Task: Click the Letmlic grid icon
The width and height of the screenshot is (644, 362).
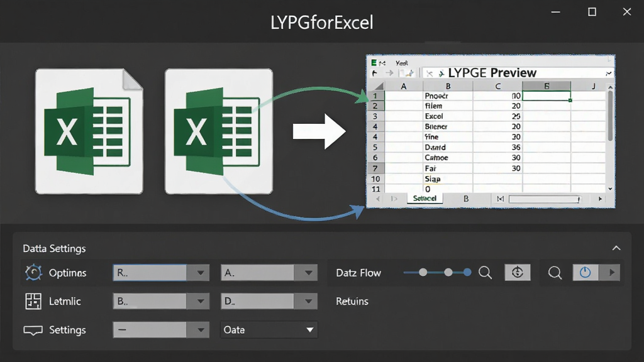Action: tap(33, 301)
